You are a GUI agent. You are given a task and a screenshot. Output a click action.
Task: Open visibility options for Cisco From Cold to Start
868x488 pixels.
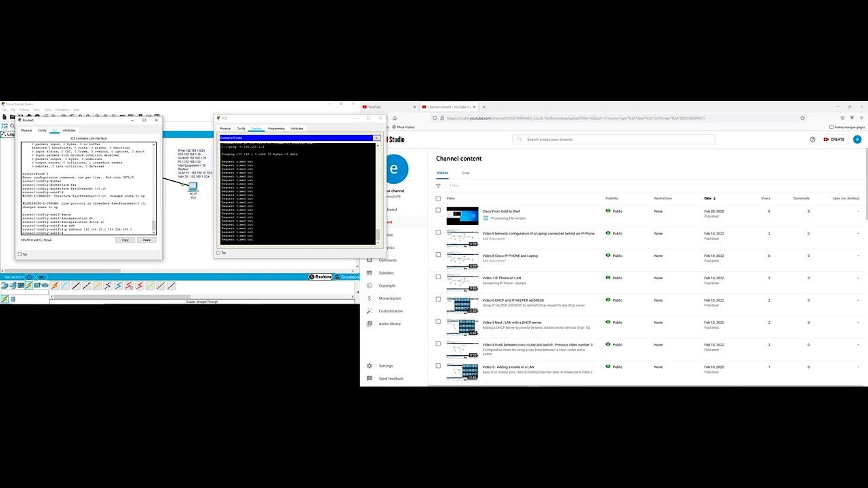614,211
